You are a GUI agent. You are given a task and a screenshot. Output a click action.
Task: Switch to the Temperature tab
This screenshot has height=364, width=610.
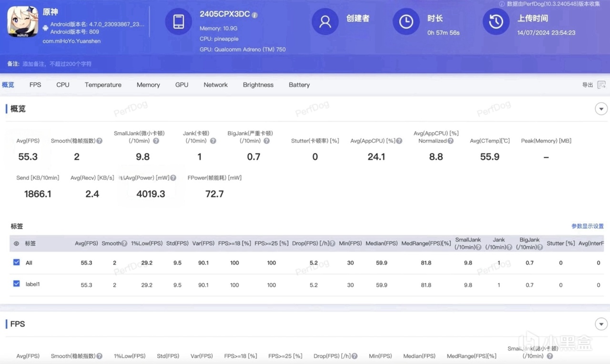(103, 85)
